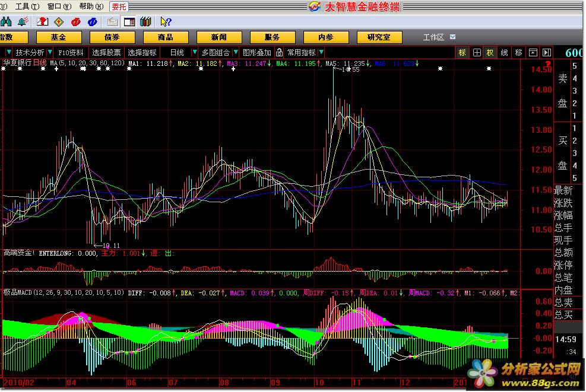Viewport: 586px width, 392px height.
Task: Click the 常用指标 button
Action: [301, 53]
